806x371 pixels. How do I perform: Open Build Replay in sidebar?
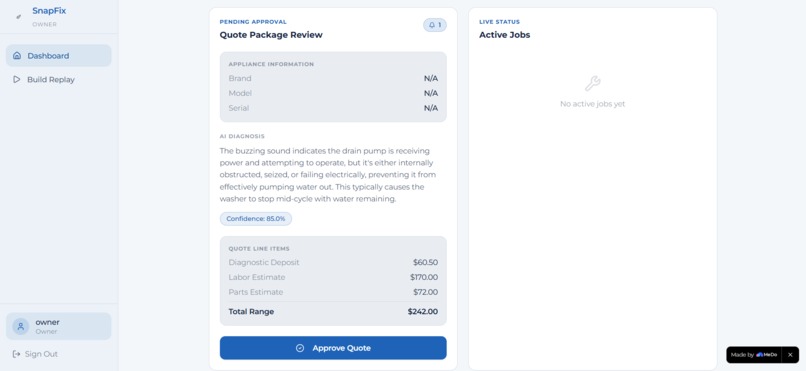pos(59,80)
